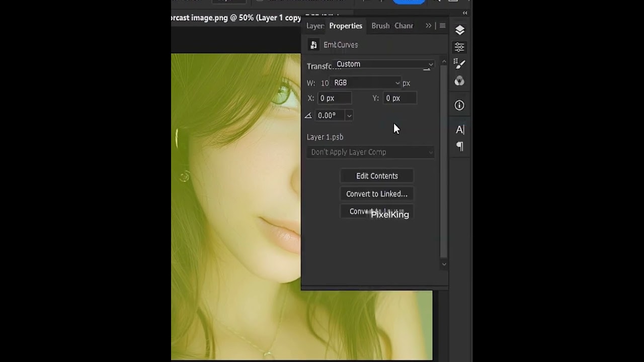Click the partly hidden Convert to Layers button
644x362 pixels.
coord(377,212)
